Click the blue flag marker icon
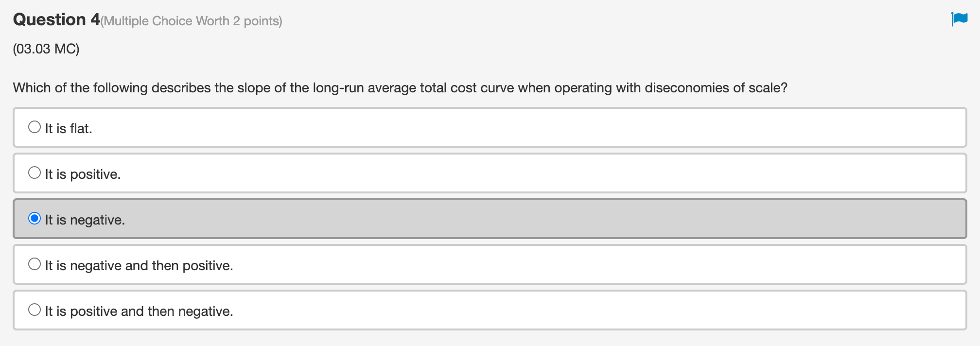The image size is (980, 346). coord(960,17)
